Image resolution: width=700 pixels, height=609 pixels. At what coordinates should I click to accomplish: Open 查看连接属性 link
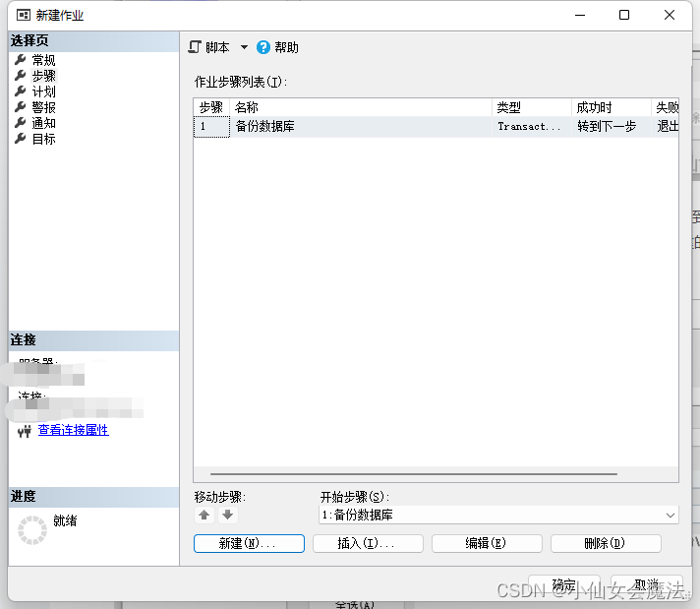73,430
